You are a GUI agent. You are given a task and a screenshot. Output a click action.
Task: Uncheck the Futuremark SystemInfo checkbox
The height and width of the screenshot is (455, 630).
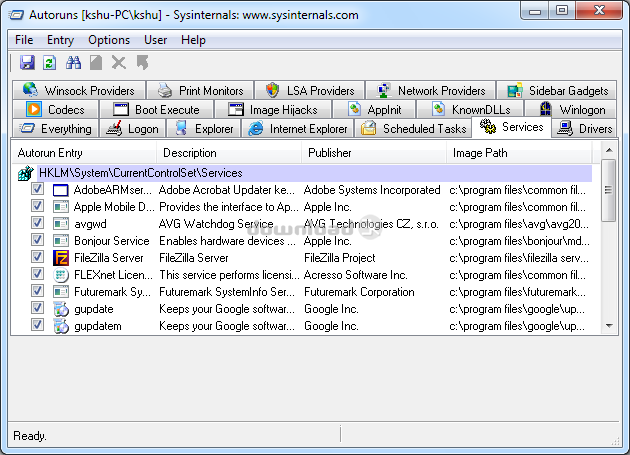(x=37, y=290)
